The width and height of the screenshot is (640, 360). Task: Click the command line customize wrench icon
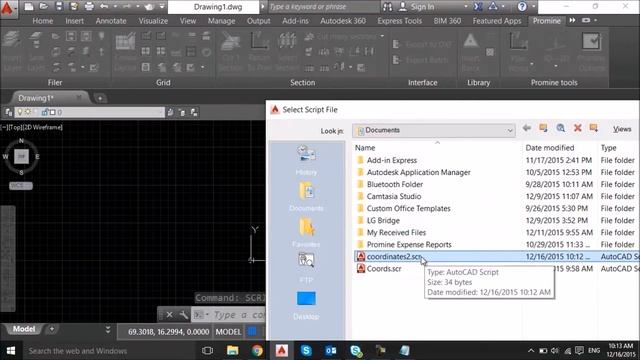pyautogui.click(x=184, y=315)
